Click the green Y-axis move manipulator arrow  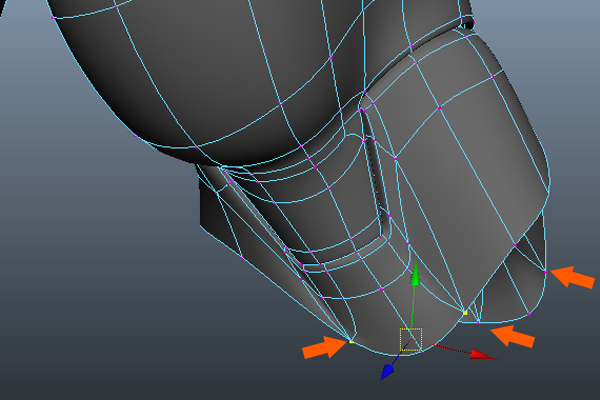coord(415,274)
